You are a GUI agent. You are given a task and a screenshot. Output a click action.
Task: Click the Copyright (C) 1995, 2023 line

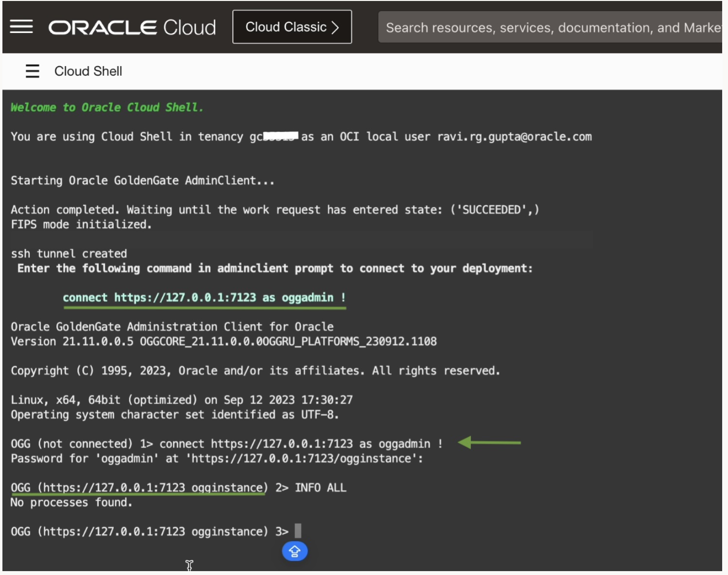click(x=255, y=371)
